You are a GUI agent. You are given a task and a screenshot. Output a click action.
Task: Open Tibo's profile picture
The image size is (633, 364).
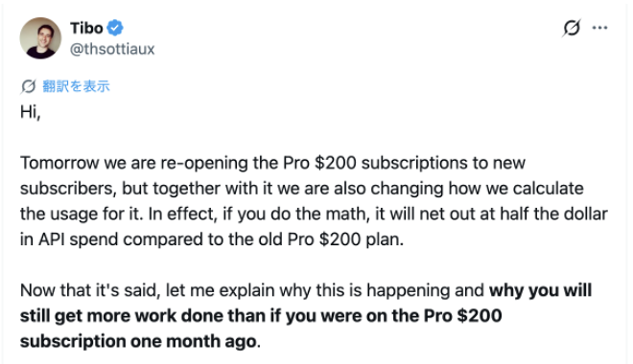(40, 38)
